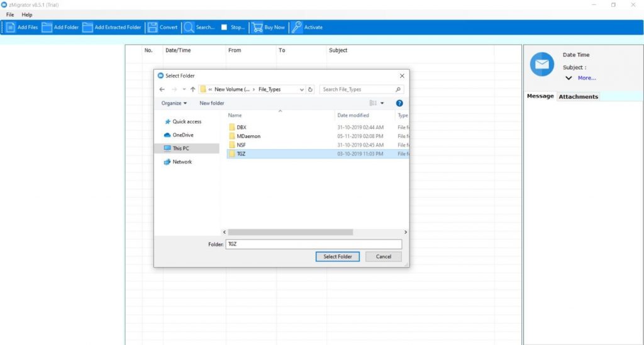Refresh the File_Types folder listing
This screenshot has width=644, height=345.
(x=311, y=89)
